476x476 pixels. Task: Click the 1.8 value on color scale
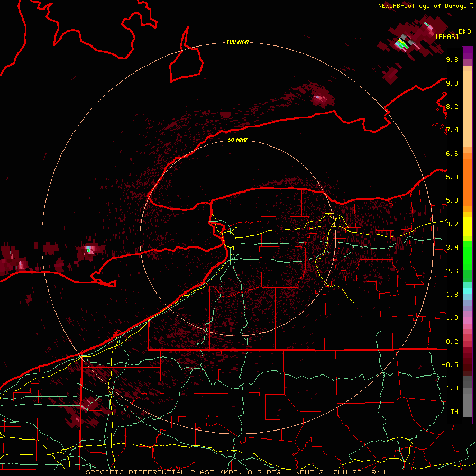(452, 295)
